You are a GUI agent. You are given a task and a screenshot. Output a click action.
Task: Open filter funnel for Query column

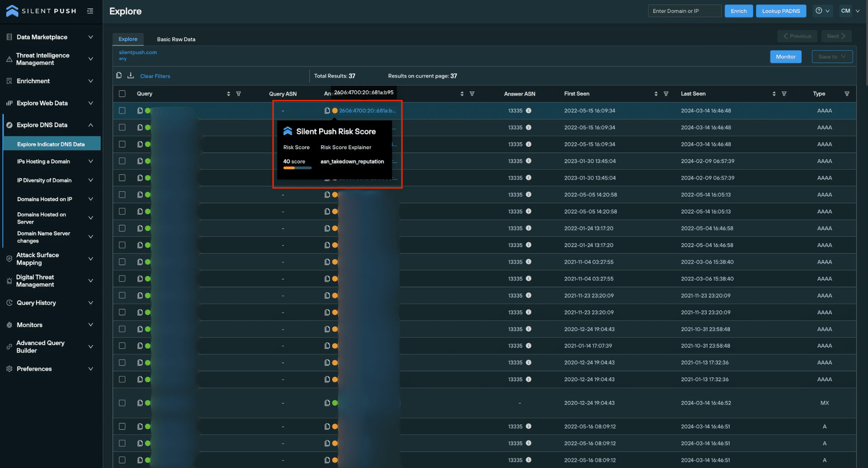[x=238, y=94]
